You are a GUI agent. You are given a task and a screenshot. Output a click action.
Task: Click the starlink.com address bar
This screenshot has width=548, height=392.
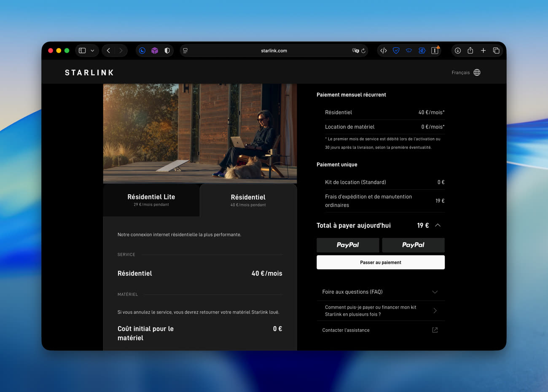tap(274, 51)
